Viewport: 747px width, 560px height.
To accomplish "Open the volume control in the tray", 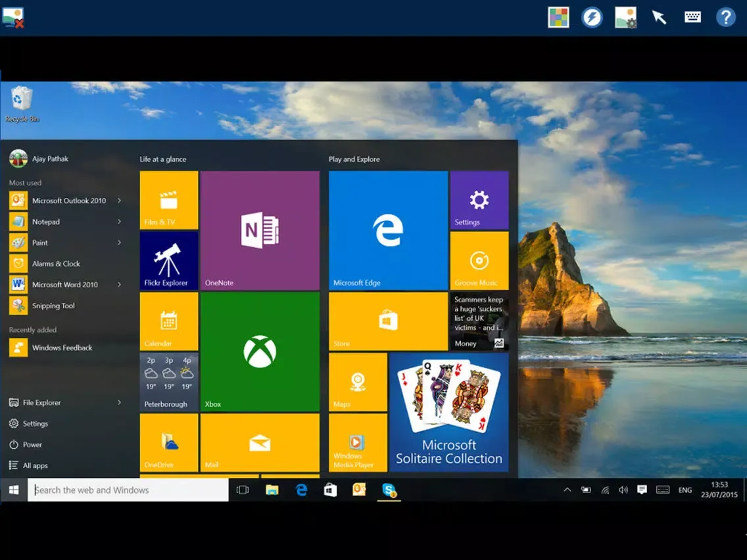I will 623,490.
